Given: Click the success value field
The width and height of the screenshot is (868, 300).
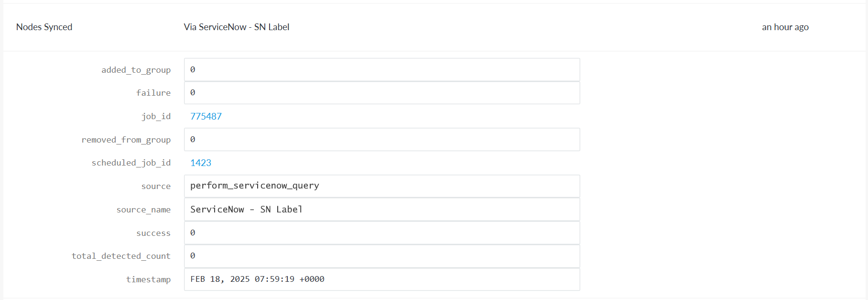Looking at the screenshot, I should click(x=381, y=233).
